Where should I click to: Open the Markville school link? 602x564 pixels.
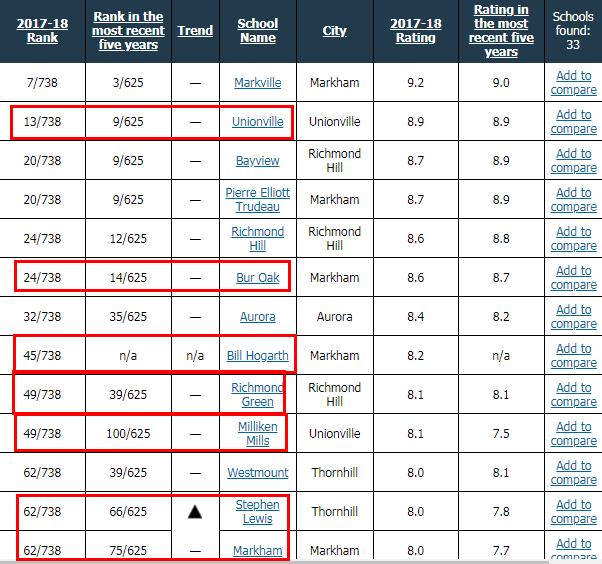point(257,83)
